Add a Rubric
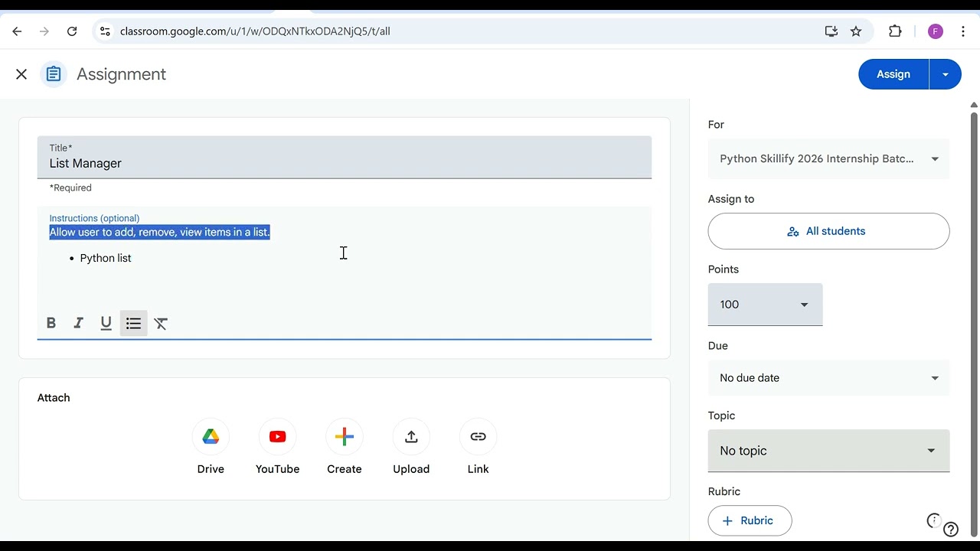980x551 pixels. [x=750, y=520]
